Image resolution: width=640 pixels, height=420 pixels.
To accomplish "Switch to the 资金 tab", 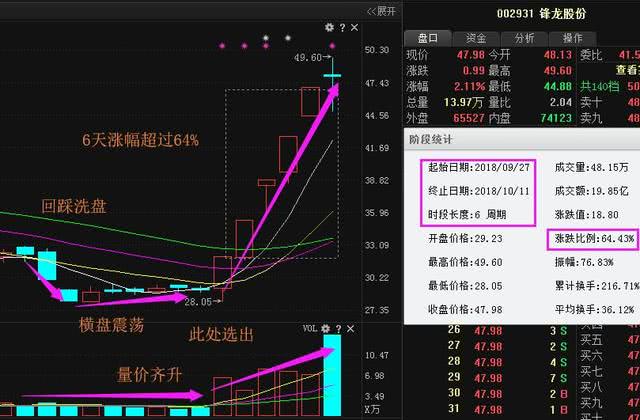I will pos(476,37).
